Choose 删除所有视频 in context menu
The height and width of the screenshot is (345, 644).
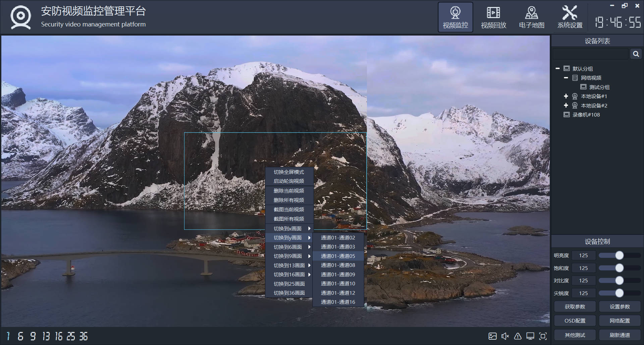click(289, 200)
